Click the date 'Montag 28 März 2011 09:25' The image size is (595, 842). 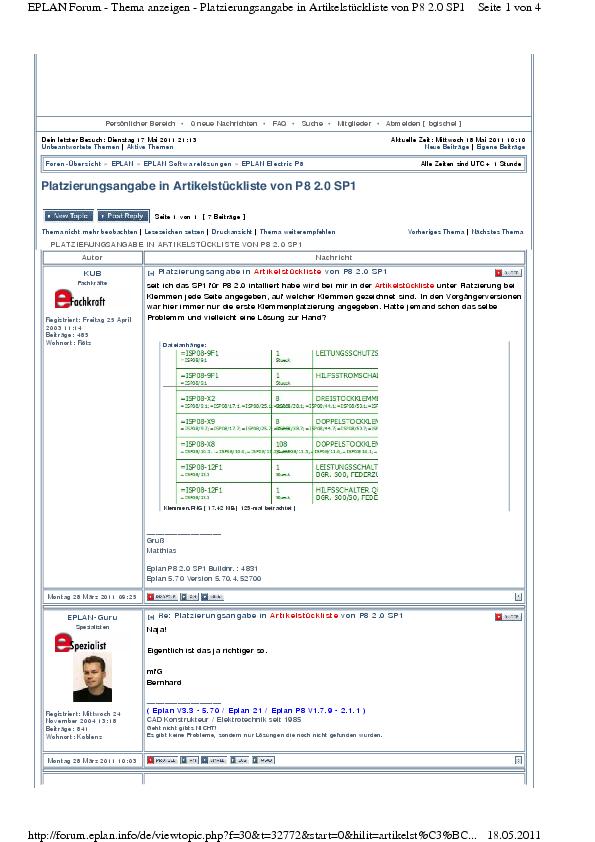point(92,597)
